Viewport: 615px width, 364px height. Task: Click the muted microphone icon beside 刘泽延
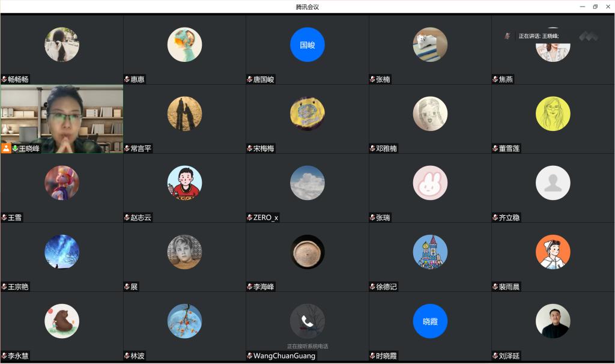(x=495, y=356)
